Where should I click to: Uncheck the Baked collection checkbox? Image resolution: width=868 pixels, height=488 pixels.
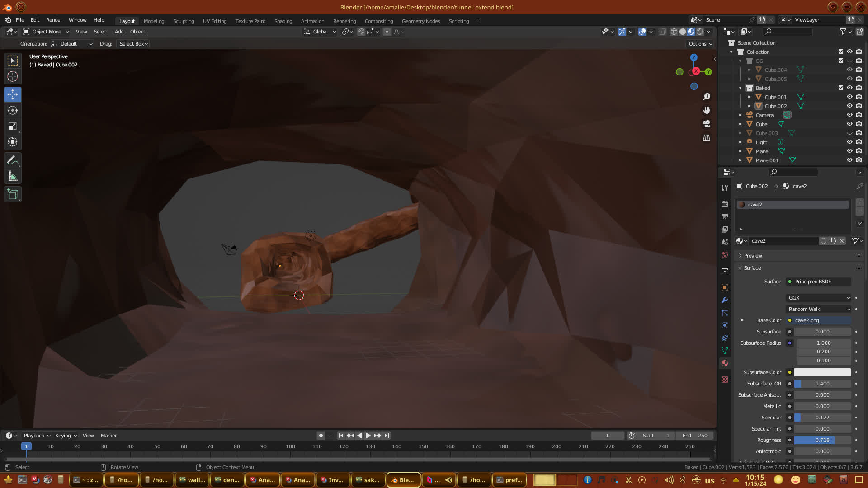coord(841,88)
